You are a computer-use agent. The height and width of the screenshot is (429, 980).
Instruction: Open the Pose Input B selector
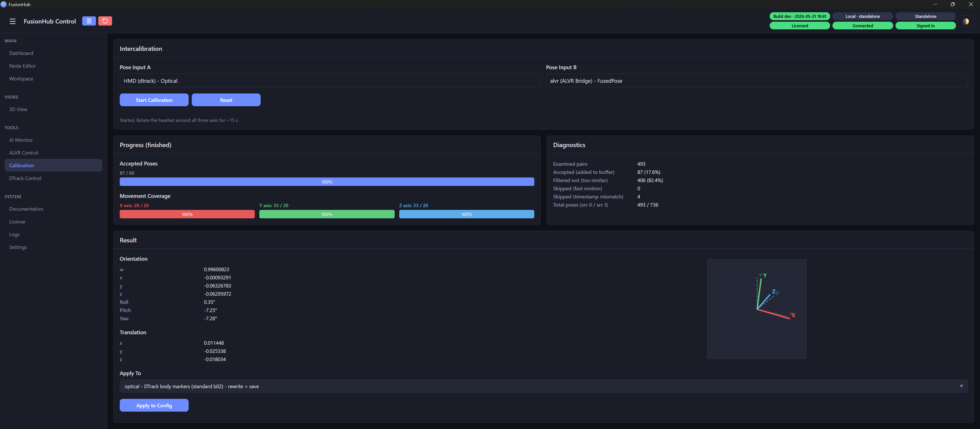click(x=757, y=81)
